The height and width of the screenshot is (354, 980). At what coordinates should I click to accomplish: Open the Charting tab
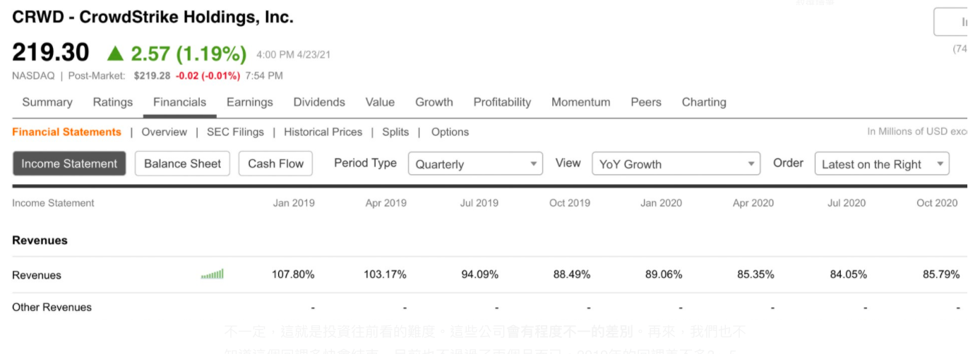click(x=704, y=102)
